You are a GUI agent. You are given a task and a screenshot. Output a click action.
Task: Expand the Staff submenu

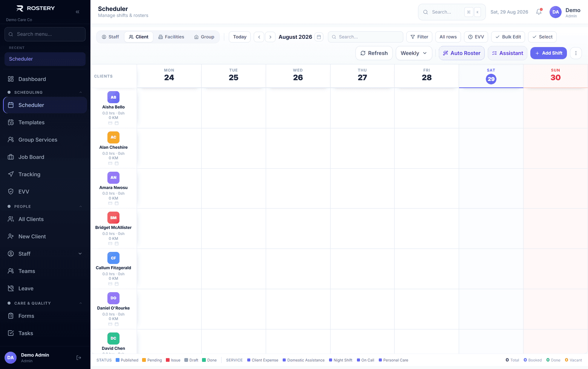coord(80,254)
